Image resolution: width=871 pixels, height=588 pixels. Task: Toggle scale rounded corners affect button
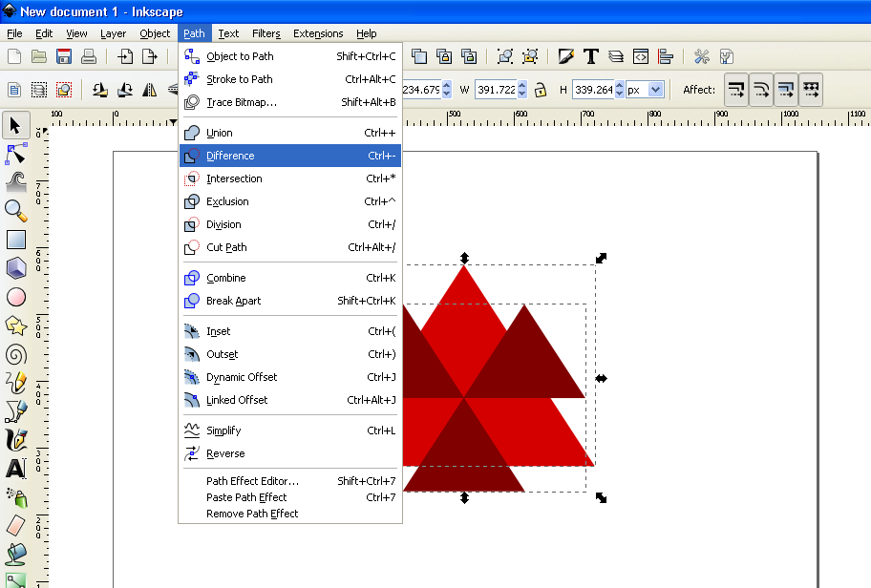pos(761,90)
